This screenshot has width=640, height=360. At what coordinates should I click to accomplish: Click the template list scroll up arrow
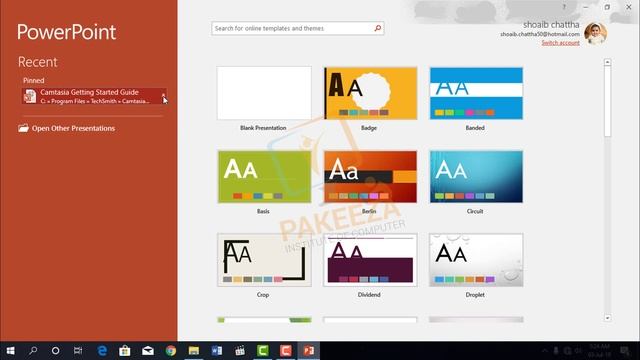coord(607,62)
